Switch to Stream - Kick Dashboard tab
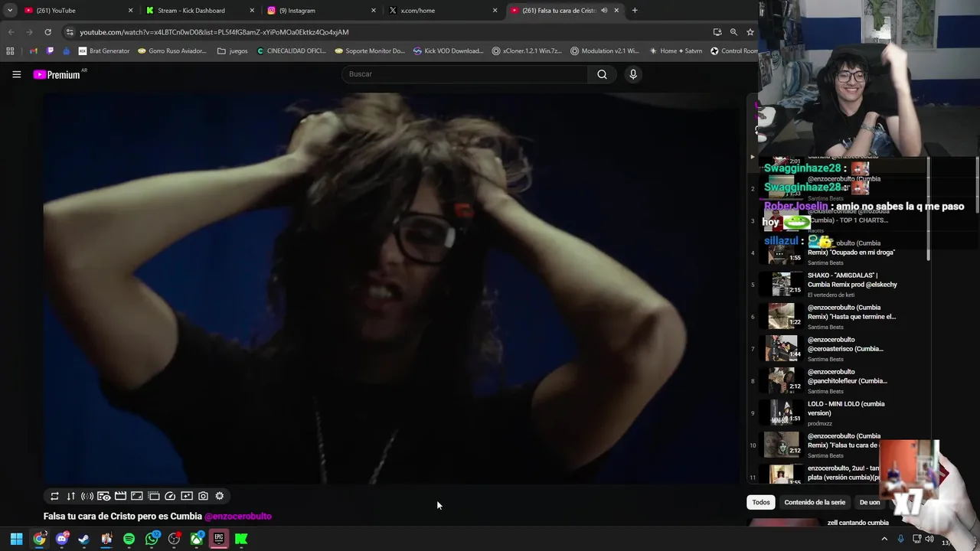 (x=201, y=11)
